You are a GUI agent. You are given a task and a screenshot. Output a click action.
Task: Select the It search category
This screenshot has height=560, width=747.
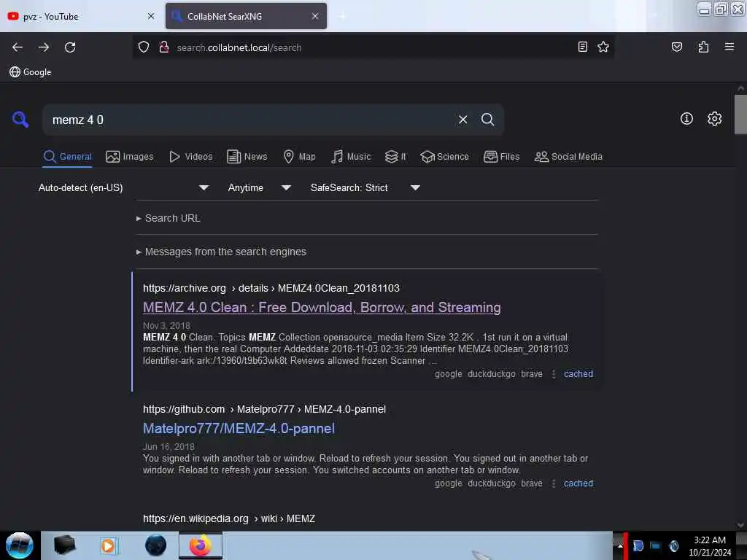click(x=395, y=157)
